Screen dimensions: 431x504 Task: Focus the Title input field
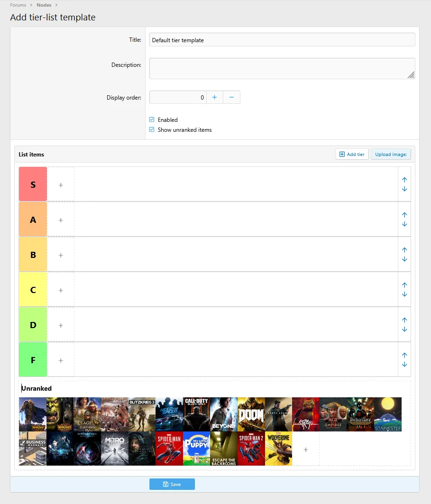tap(282, 40)
